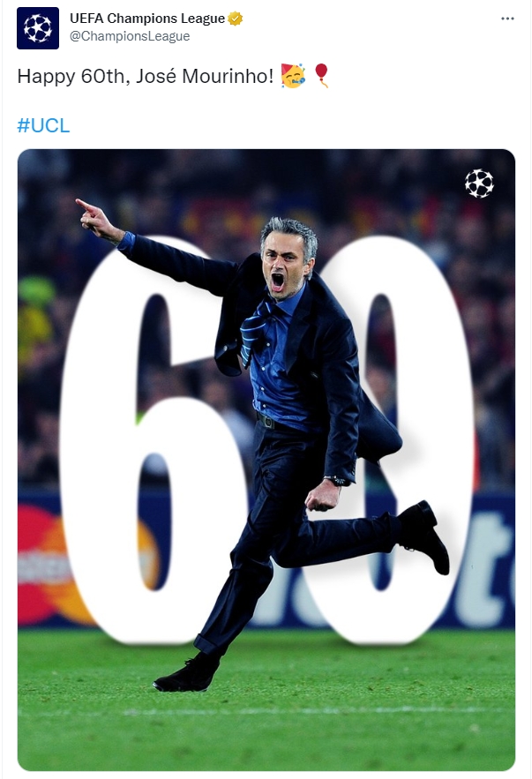Open the @ChampionsLeague handle link
This screenshot has width=532, height=779.
pyautogui.click(x=130, y=36)
